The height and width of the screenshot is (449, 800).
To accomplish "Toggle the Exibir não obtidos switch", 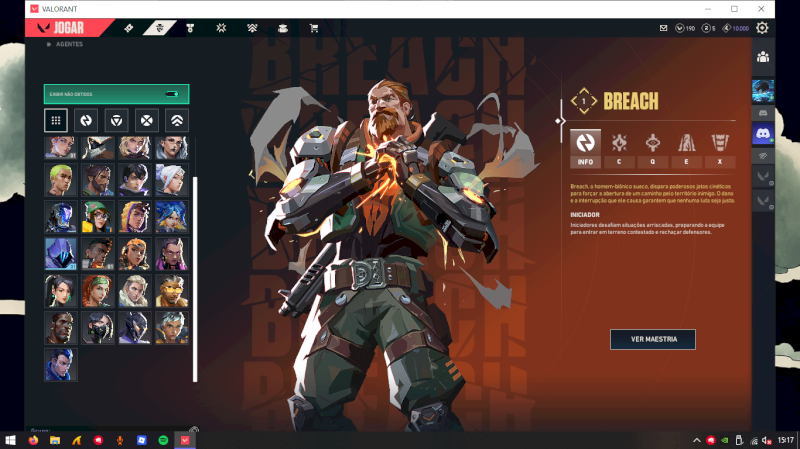I will pos(172,94).
